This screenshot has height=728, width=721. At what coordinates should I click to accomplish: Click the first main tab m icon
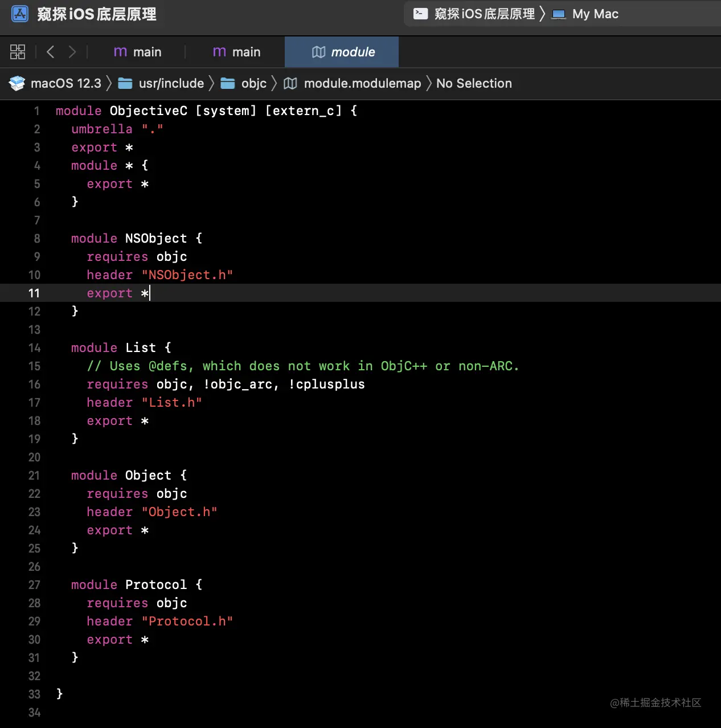coord(120,52)
